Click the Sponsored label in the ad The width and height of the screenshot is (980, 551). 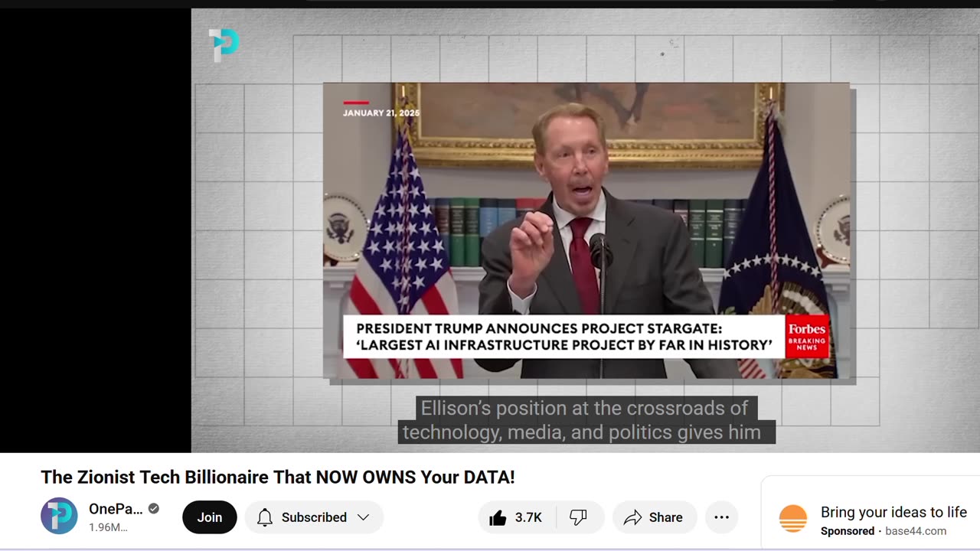point(848,531)
